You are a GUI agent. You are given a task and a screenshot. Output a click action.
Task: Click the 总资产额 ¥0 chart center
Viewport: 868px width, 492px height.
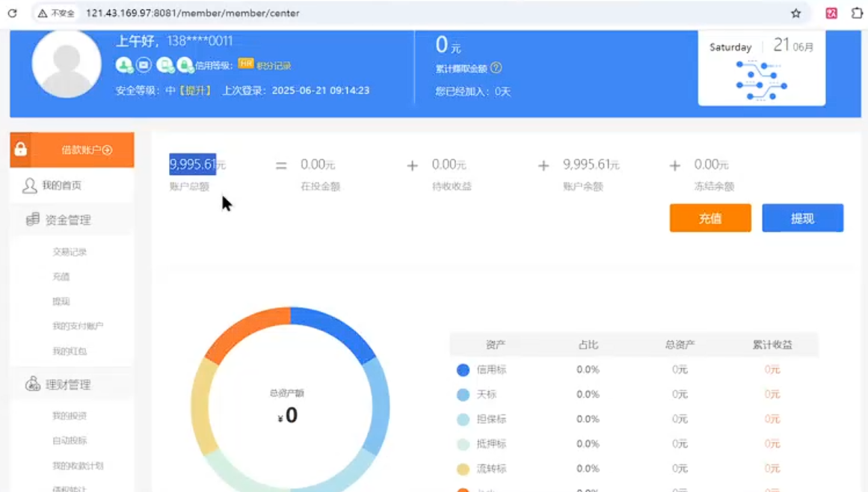coord(288,408)
